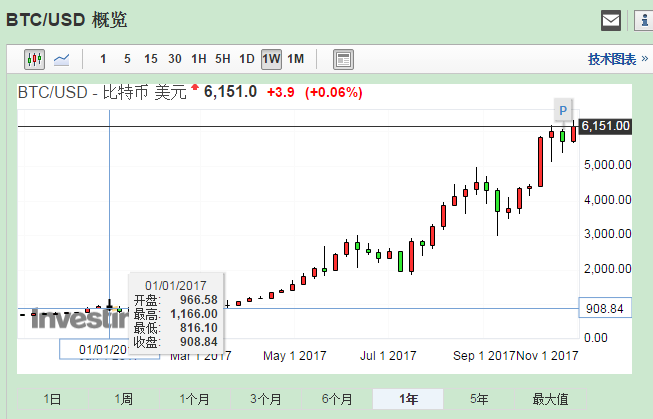The image size is (653, 419).
Task: Select the 15 minute interval
Action: click(x=151, y=59)
